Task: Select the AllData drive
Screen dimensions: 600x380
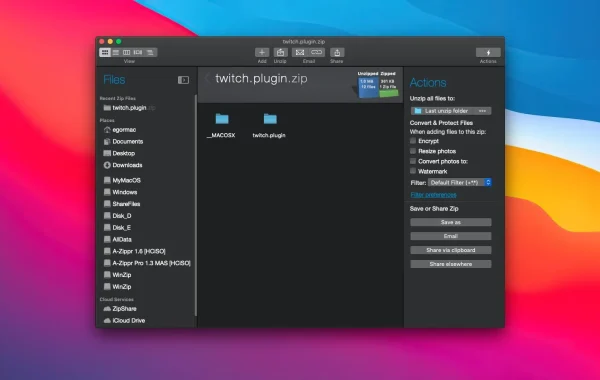Action: [118, 240]
